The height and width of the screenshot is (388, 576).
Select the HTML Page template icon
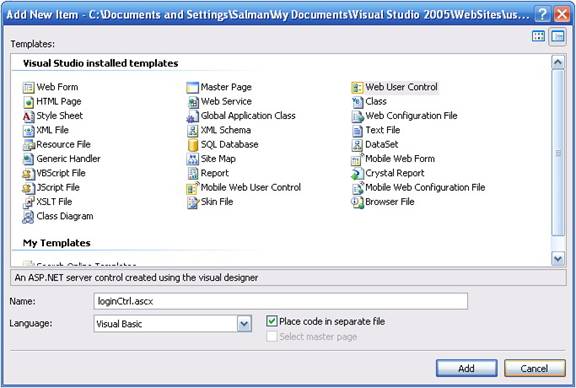click(x=28, y=102)
